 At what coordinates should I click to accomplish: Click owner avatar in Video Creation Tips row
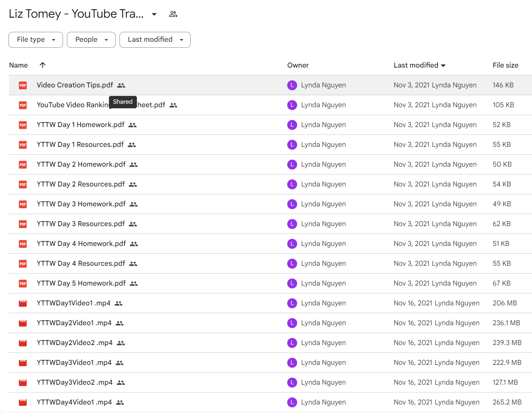click(292, 85)
